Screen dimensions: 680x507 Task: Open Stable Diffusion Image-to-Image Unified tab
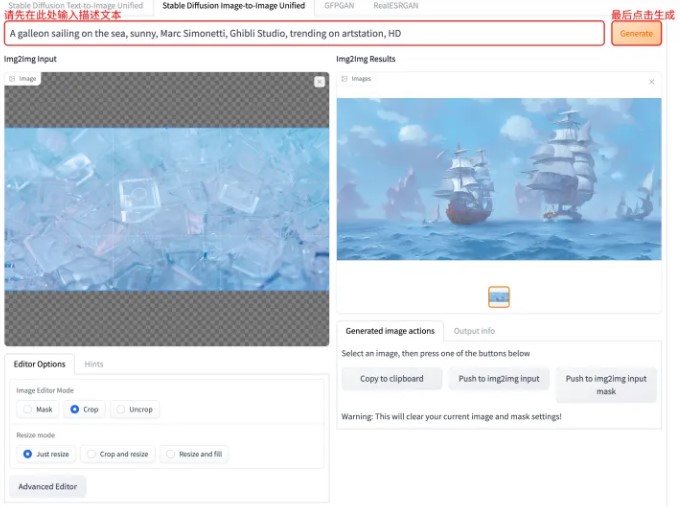point(234,6)
